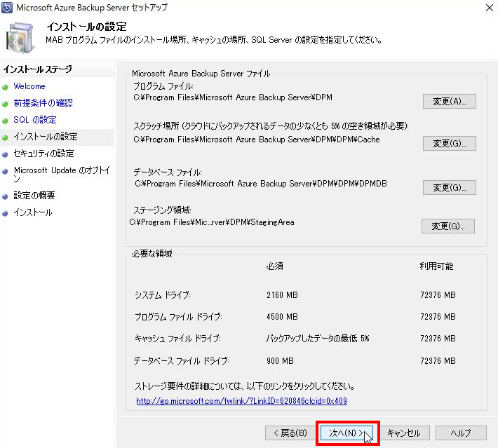
Task: Open the storage requirements go.microsoft.com link
Action: tap(241, 401)
